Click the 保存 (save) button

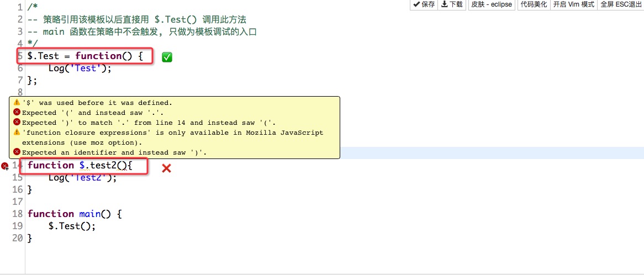click(424, 4)
